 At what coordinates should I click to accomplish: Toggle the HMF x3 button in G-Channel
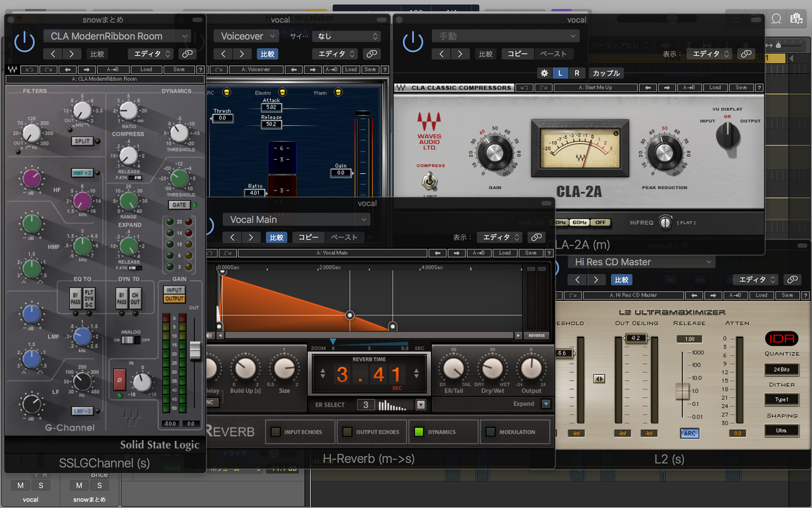[83, 173]
